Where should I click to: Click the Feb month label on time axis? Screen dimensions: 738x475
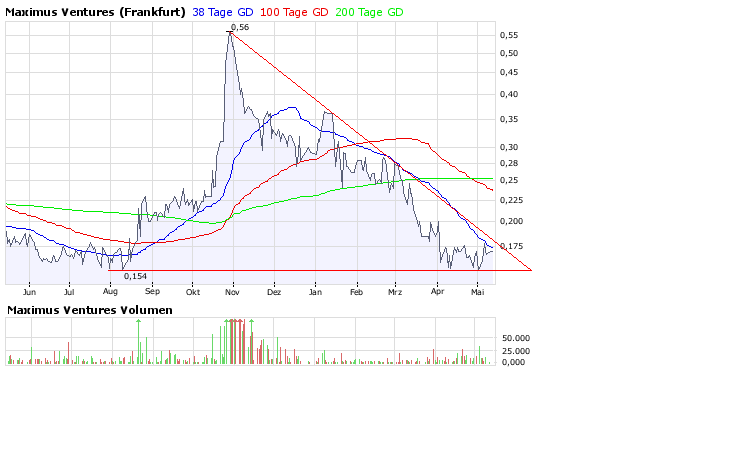(x=356, y=292)
